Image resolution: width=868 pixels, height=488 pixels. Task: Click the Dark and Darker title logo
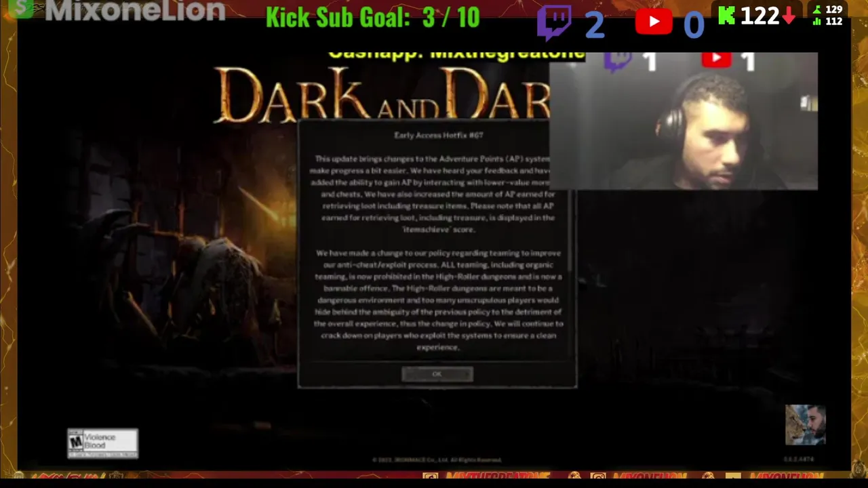coord(382,95)
